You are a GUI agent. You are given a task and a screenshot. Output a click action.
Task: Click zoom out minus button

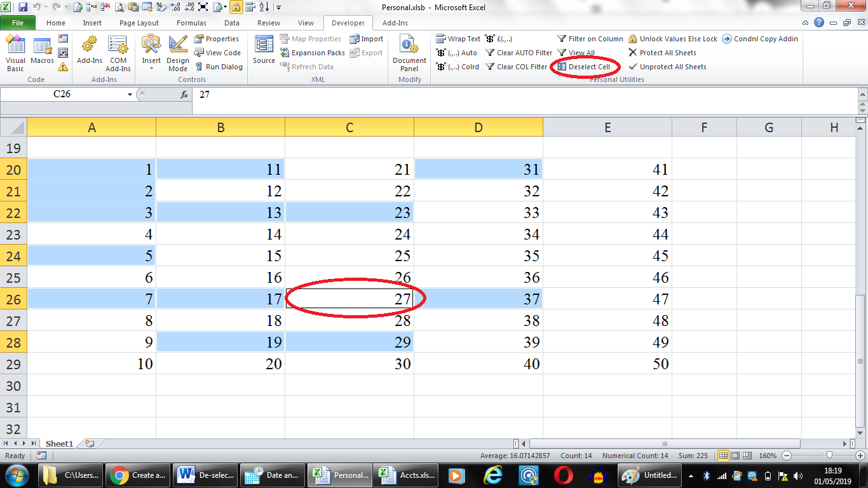[787, 456]
